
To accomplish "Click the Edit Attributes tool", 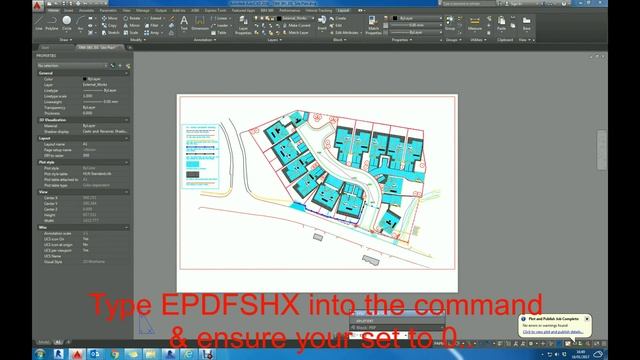I will click(345, 32).
